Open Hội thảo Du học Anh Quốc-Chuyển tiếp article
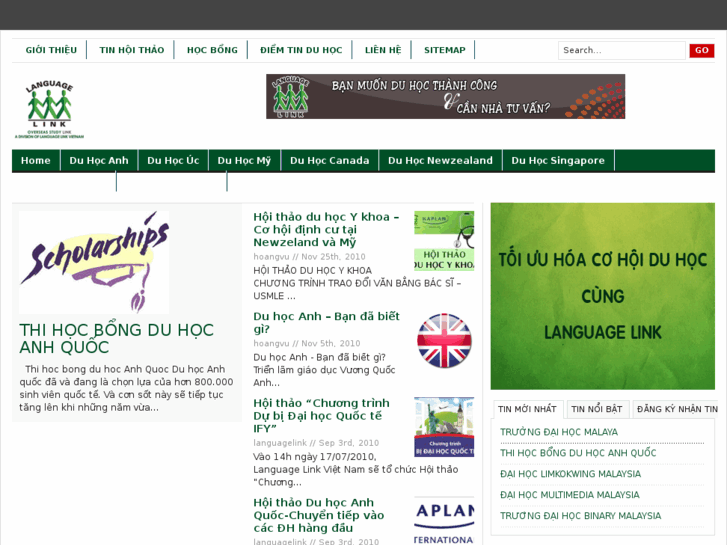Image resolution: width=727 pixels, height=545 pixels. tap(319, 515)
